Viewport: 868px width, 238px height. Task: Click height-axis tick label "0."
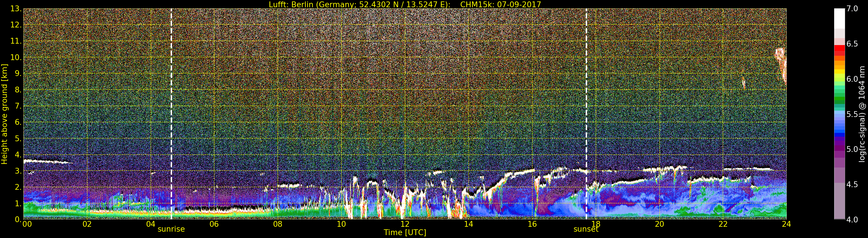[19, 219]
